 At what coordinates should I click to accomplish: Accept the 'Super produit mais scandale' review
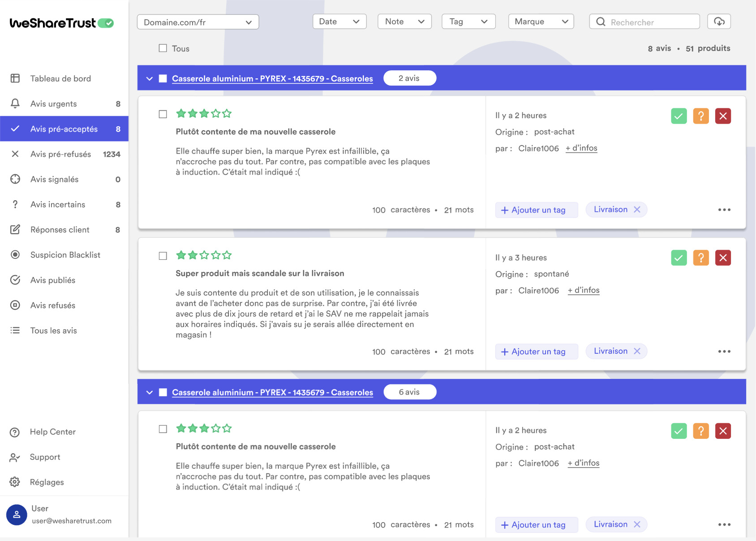click(x=679, y=258)
